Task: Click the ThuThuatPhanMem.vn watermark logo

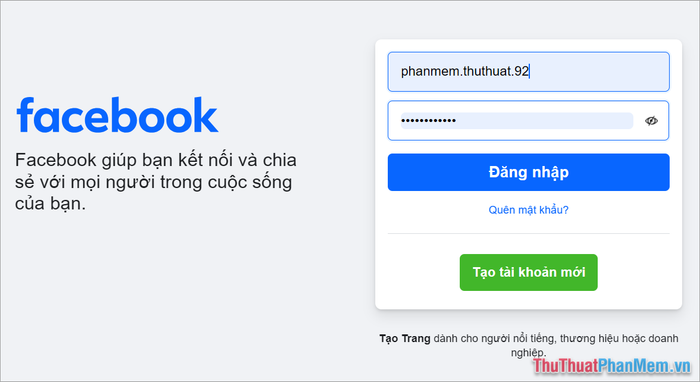Action: 612,366
